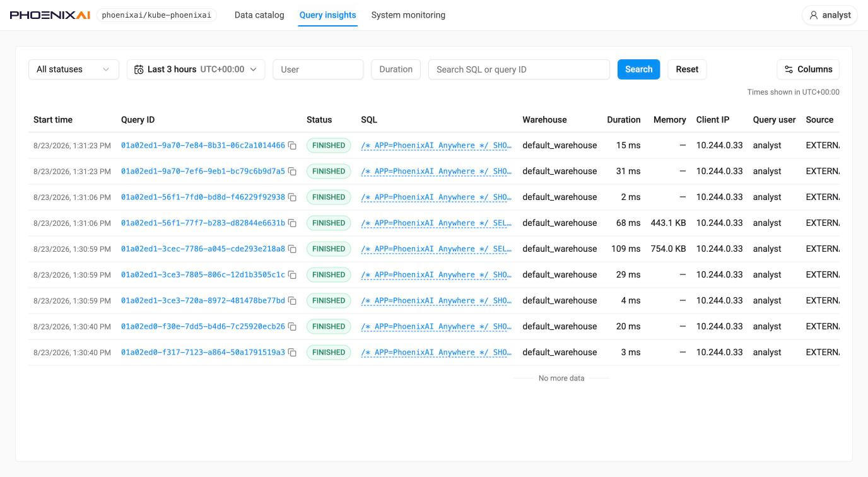The height and width of the screenshot is (477, 868).
Task: Copy query ID ending f46229f92938
Action: tap(292, 197)
